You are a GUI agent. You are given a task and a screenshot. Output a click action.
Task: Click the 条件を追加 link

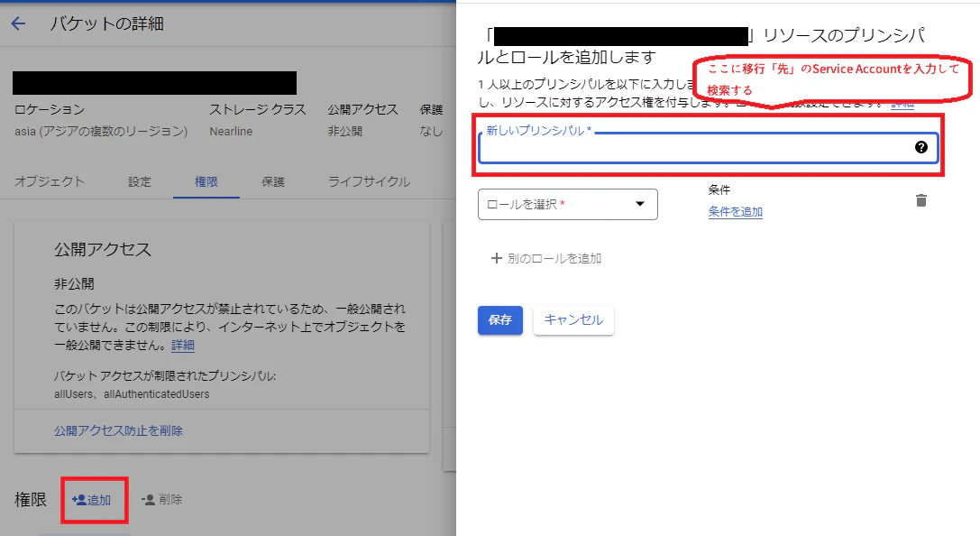click(x=735, y=212)
